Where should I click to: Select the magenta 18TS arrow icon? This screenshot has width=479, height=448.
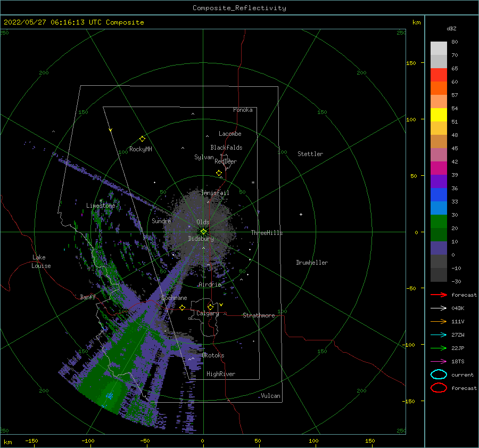click(x=439, y=362)
